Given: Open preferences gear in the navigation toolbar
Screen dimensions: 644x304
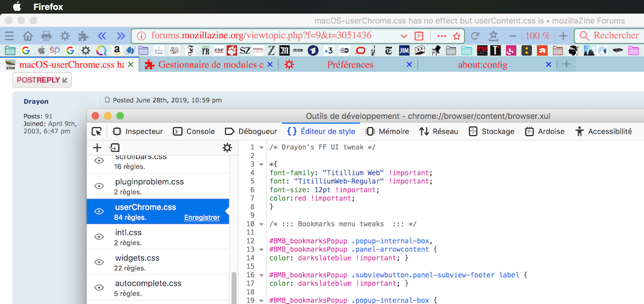Looking at the screenshot, I should click(65, 36).
